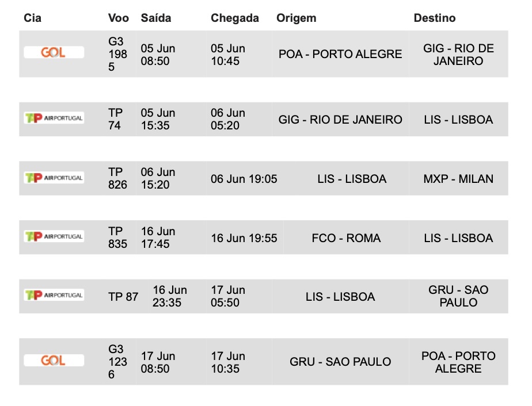Click the 06 Jun 19:05 arrival time

[244, 179]
